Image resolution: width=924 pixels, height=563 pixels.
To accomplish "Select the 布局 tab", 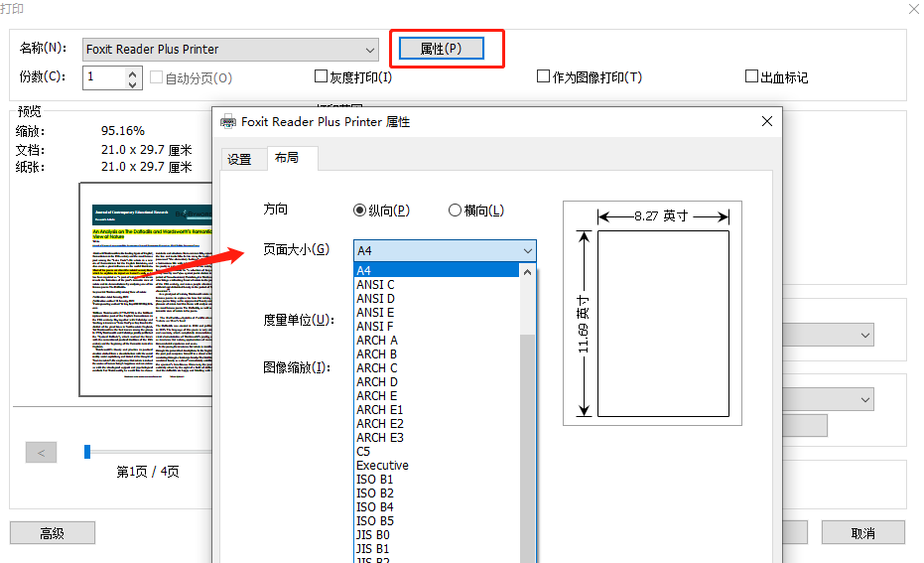I will pos(287,159).
